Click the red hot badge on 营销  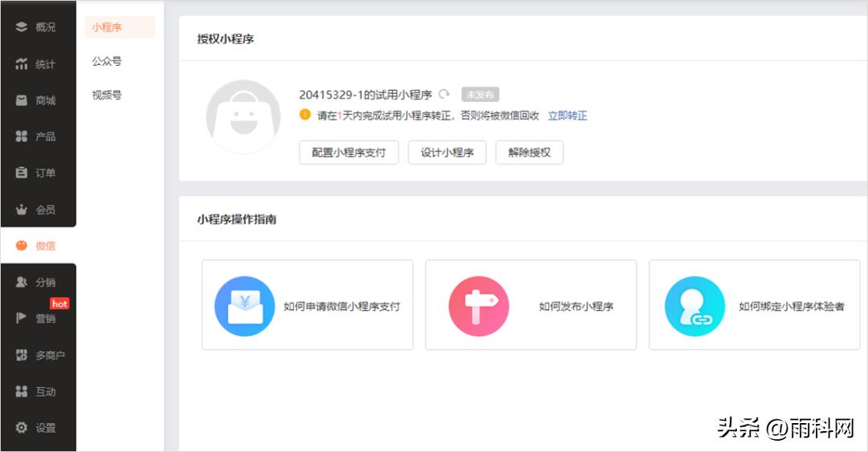pyautogui.click(x=59, y=303)
